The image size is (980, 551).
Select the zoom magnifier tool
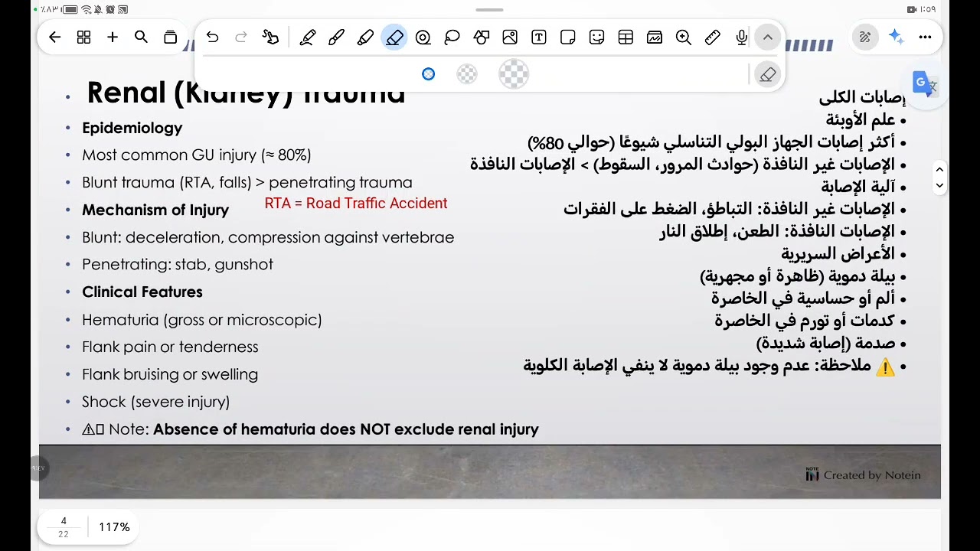(684, 37)
